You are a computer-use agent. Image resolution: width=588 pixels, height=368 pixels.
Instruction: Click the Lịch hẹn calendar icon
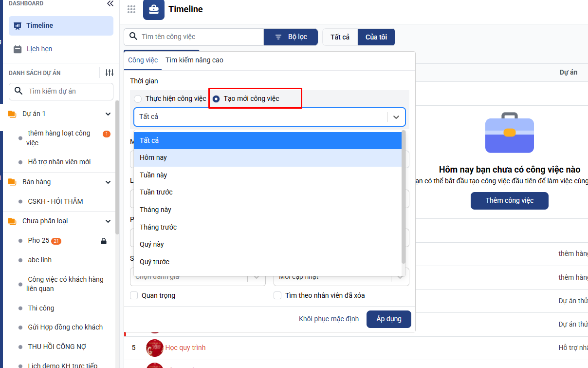point(18,49)
